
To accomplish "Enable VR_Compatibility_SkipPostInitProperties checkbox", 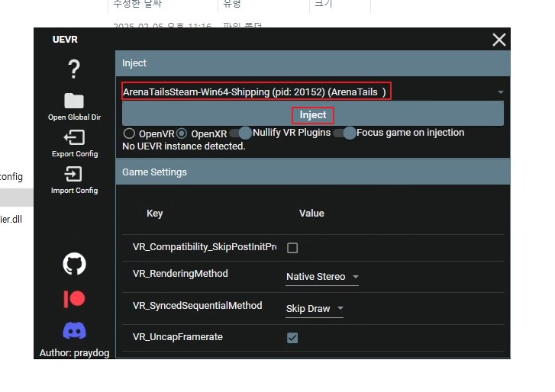I will [x=292, y=248].
